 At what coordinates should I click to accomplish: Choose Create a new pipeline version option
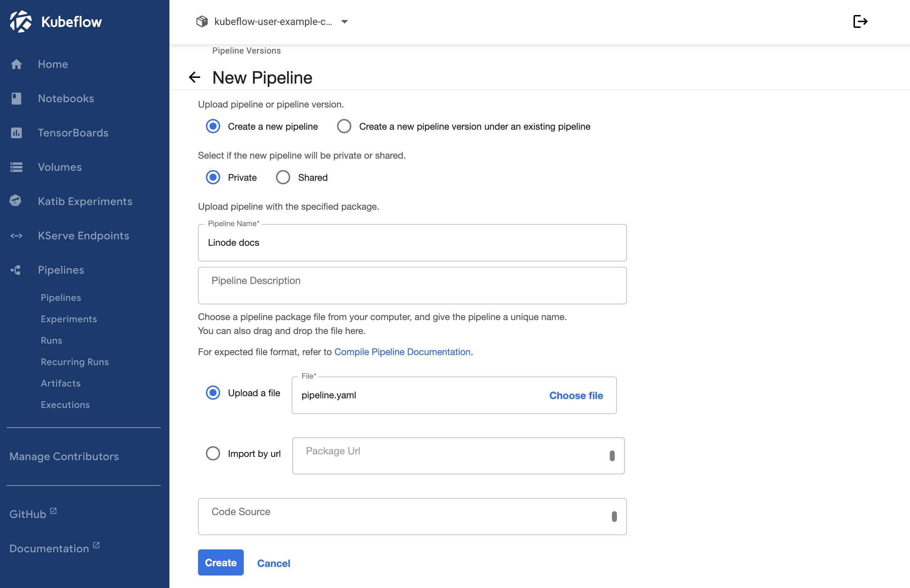coord(344,126)
